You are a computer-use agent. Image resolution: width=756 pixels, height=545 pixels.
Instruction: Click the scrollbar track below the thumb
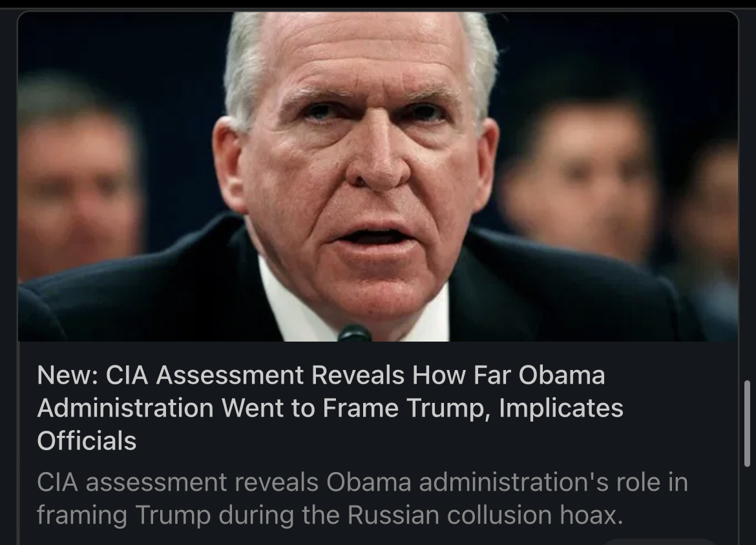[748, 506]
